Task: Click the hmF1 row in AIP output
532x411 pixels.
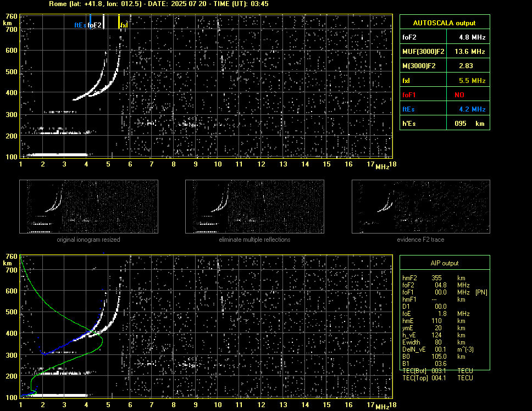Action: [x=434, y=299]
